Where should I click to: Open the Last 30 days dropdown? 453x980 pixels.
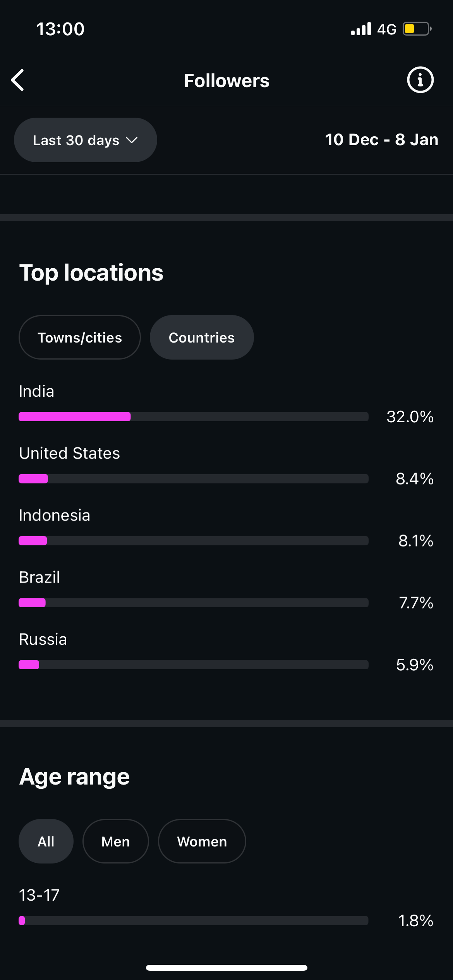[x=85, y=140]
